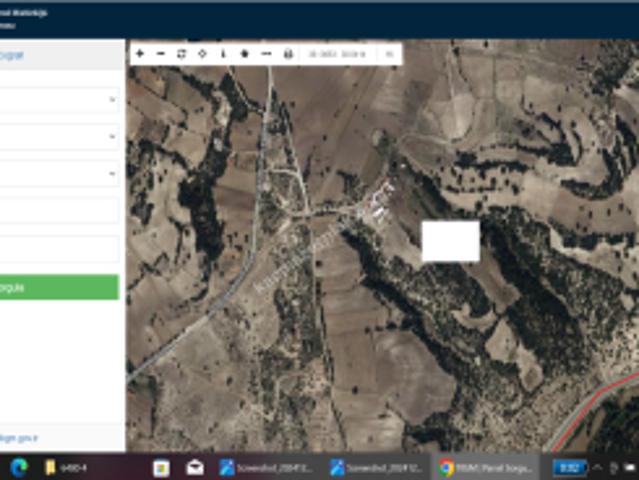Viewport: 639px width, 480px height.
Task: Select the Sorgu tab at panel top
Action: pos(12,56)
